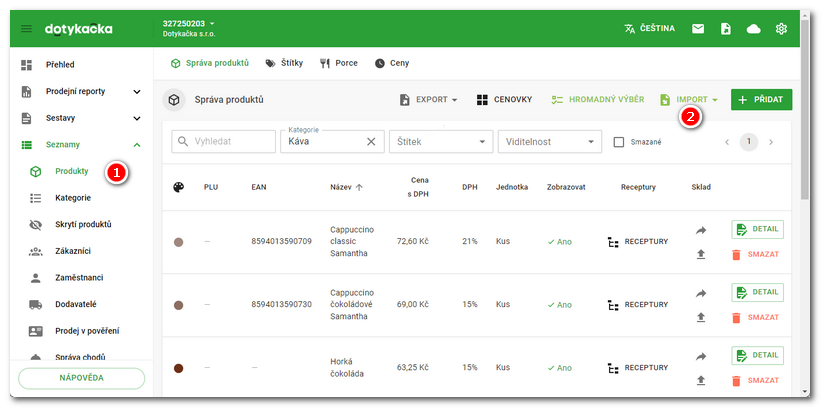The image size is (821, 408).
Task: Click the search magnifier icon
Action: (x=183, y=141)
